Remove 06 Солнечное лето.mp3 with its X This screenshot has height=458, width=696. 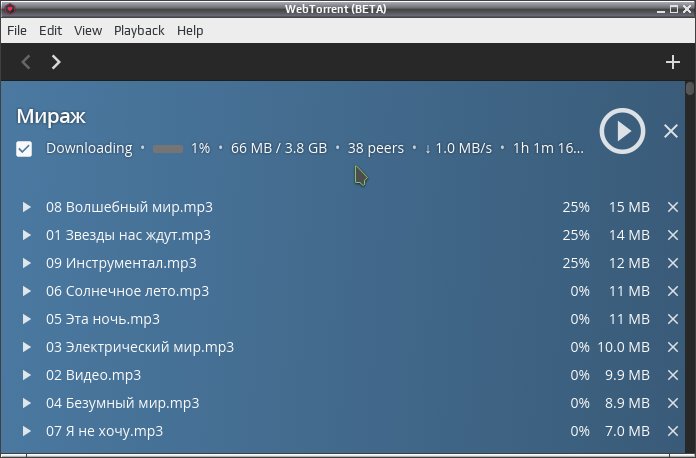(673, 291)
